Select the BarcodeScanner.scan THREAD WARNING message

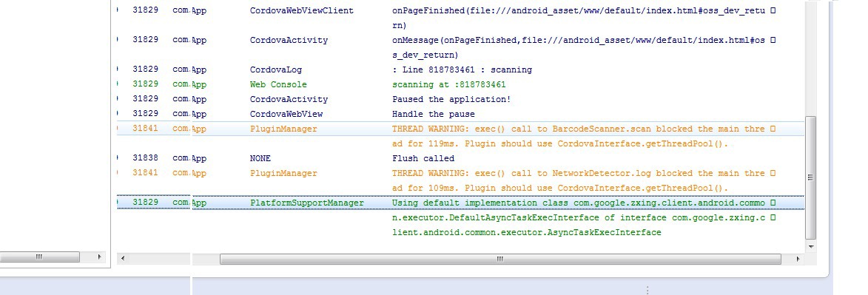[579, 129]
